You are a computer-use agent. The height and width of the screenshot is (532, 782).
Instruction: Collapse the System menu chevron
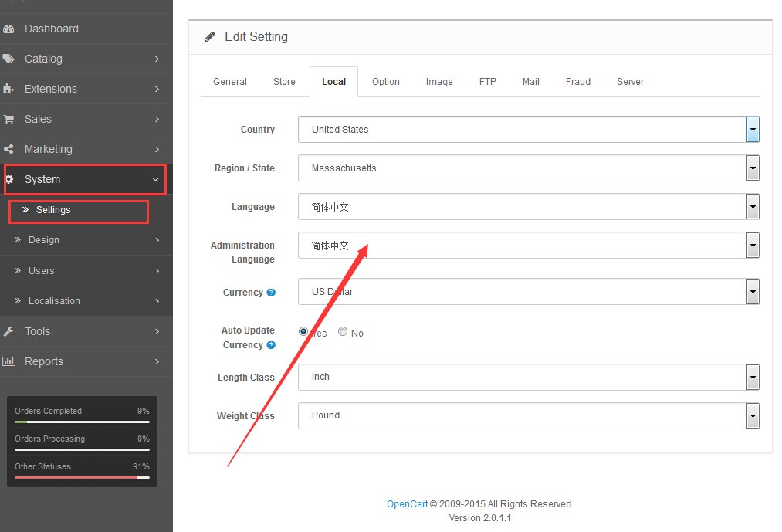tap(156, 179)
